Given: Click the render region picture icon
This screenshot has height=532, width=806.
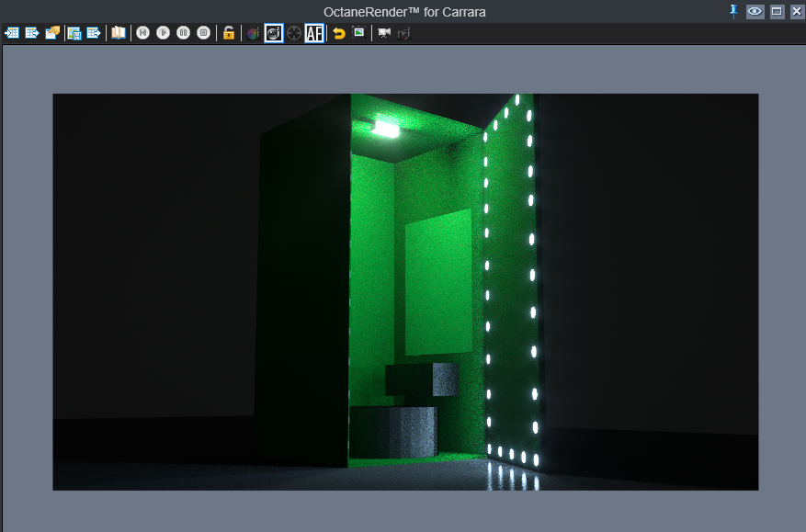Looking at the screenshot, I should coord(358,33).
